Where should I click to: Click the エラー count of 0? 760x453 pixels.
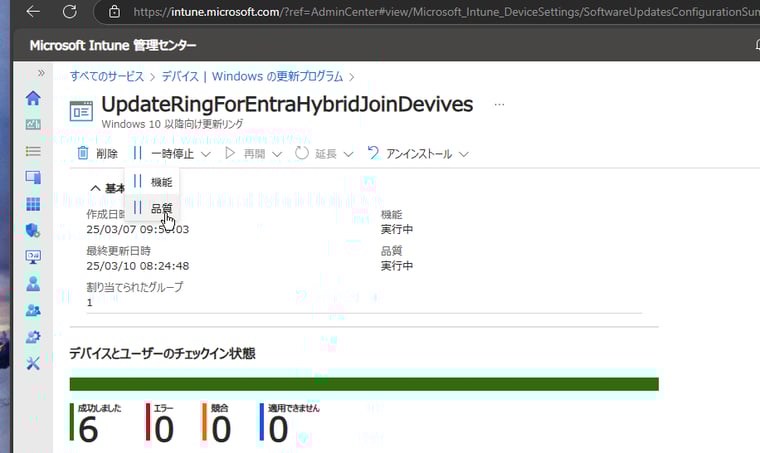pos(164,429)
